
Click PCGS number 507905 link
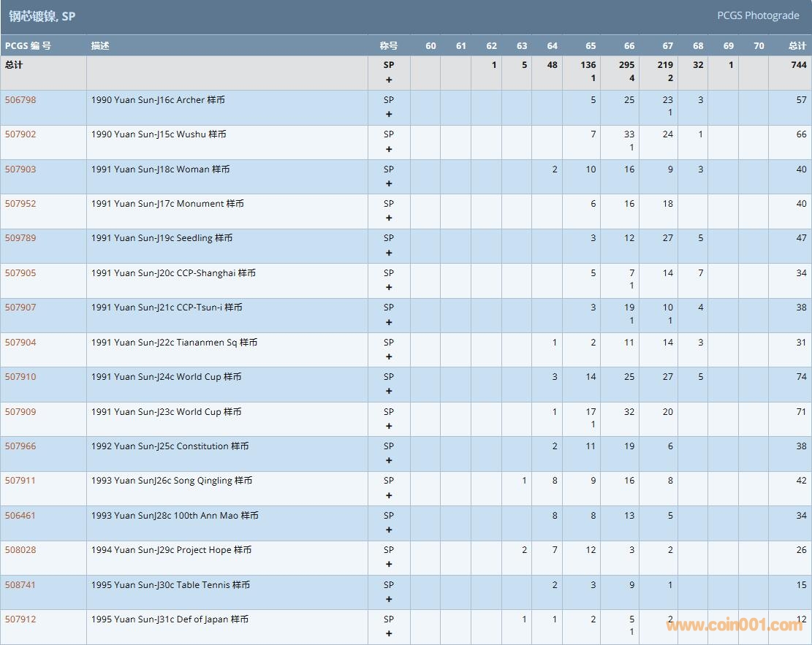[20, 273]
